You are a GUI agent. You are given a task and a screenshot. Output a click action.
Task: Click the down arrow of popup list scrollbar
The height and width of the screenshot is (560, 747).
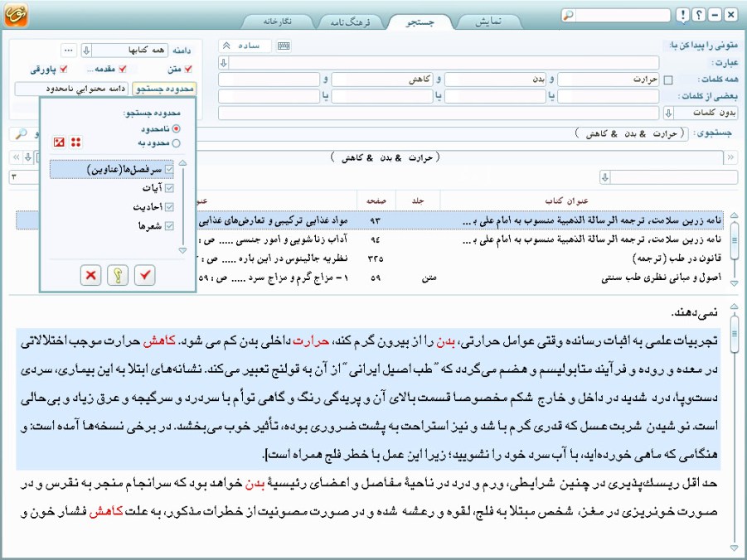[x=182, y=250]
